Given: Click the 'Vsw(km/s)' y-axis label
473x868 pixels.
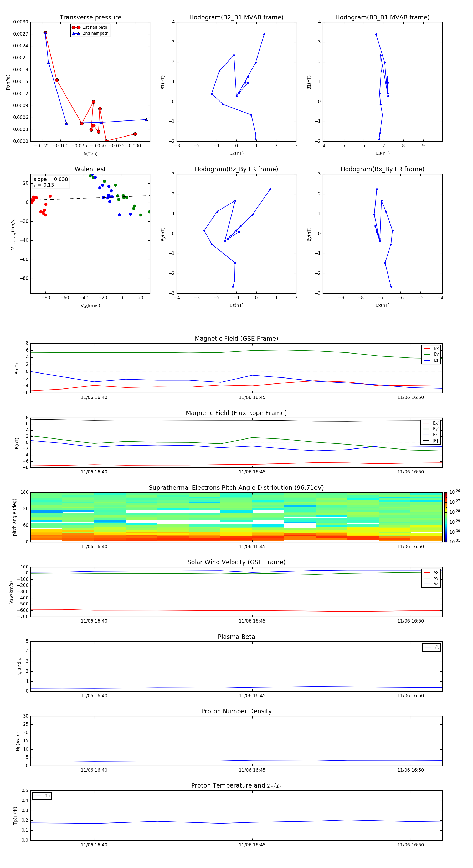Looking at the screenshot, I should coord(11,592).
